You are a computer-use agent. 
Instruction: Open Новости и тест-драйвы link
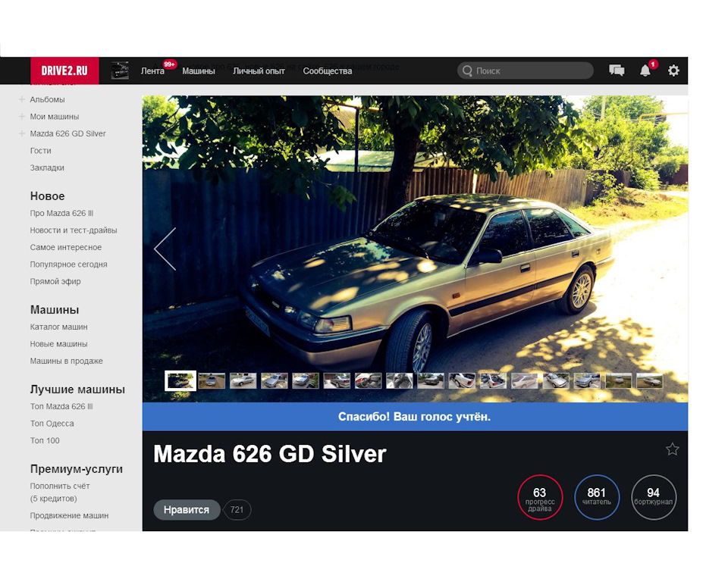click(x=74, y=230)
